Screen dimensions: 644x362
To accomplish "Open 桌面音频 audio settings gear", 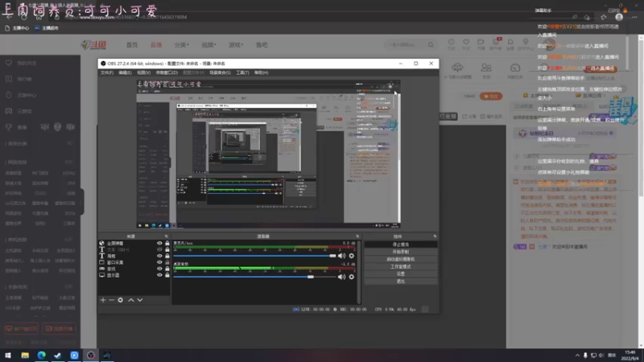I will click(x=352, y=277).
